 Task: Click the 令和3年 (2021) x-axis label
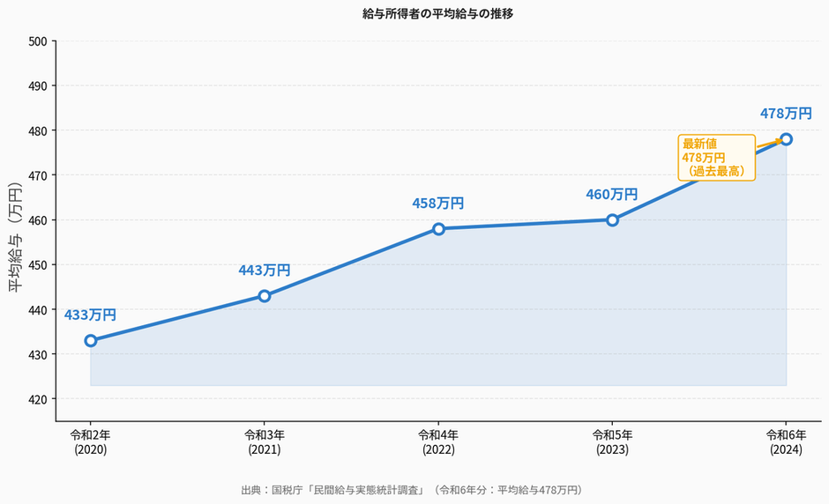pos(265,441)
